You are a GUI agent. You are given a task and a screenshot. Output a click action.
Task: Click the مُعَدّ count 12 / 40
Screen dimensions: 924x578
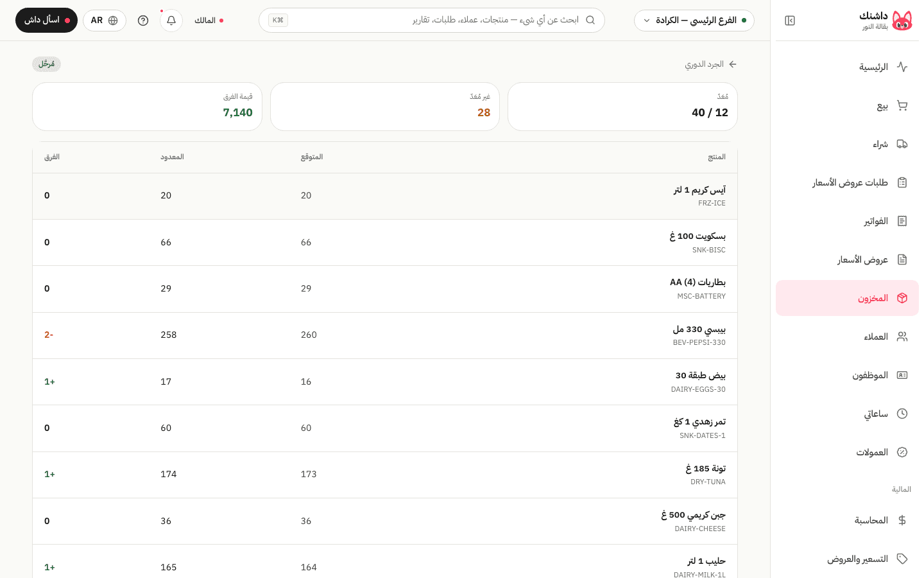tap(710, 112)
